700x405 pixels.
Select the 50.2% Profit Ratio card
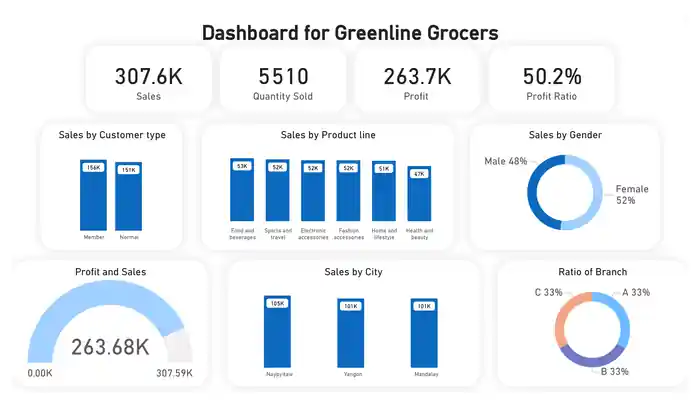point(552,79)
